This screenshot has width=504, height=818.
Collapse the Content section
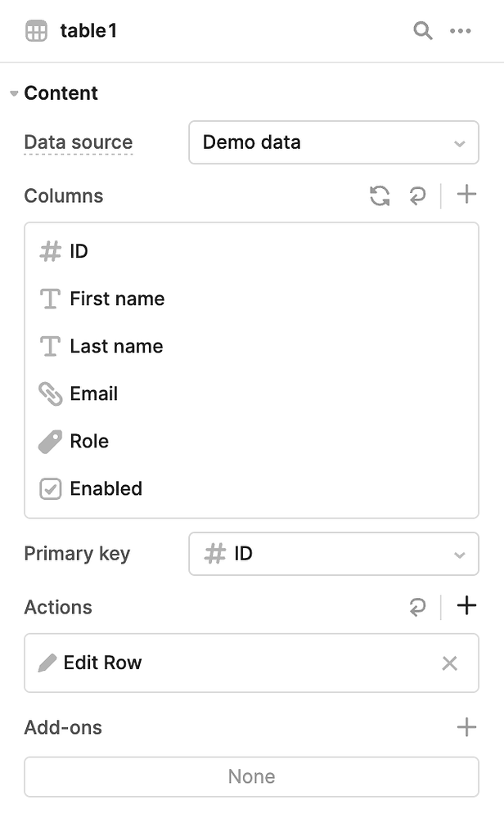pos(14,93)
